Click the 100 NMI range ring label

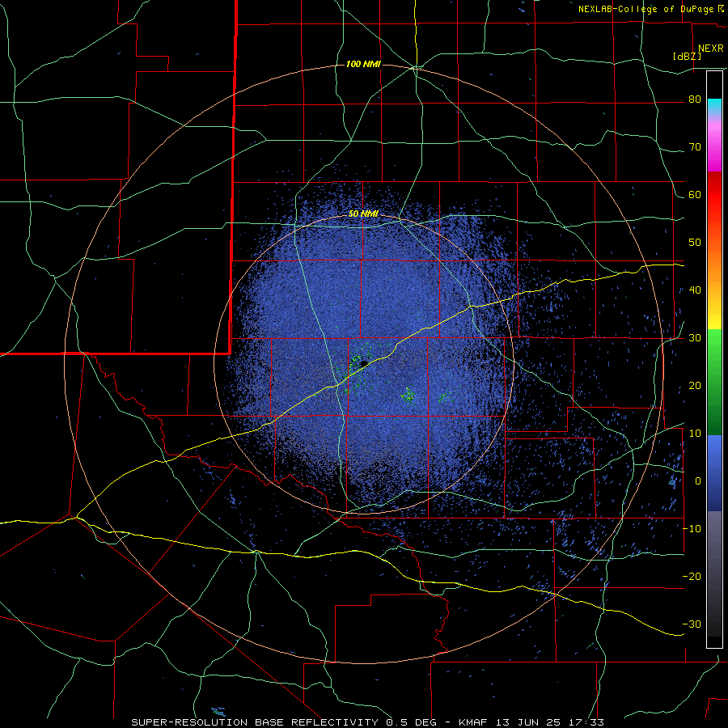coord(363,64)
